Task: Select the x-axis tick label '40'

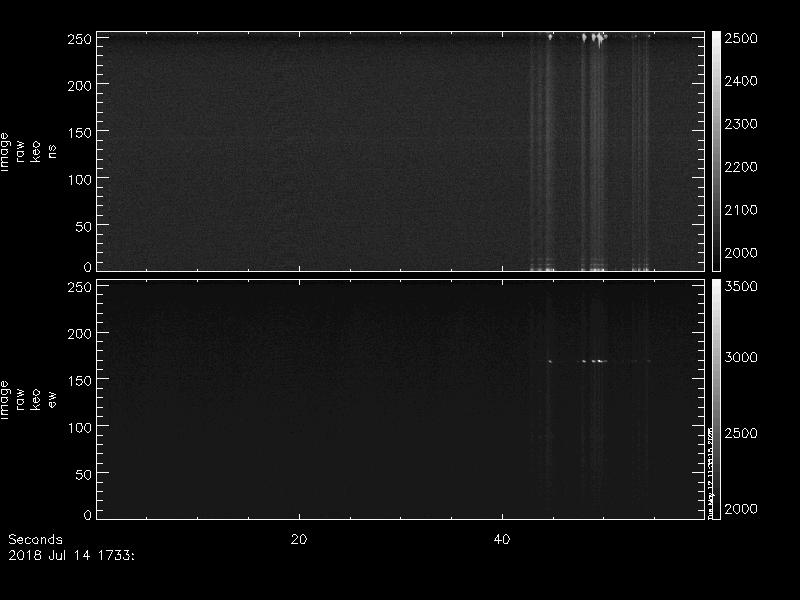Action: coord(502,539)
